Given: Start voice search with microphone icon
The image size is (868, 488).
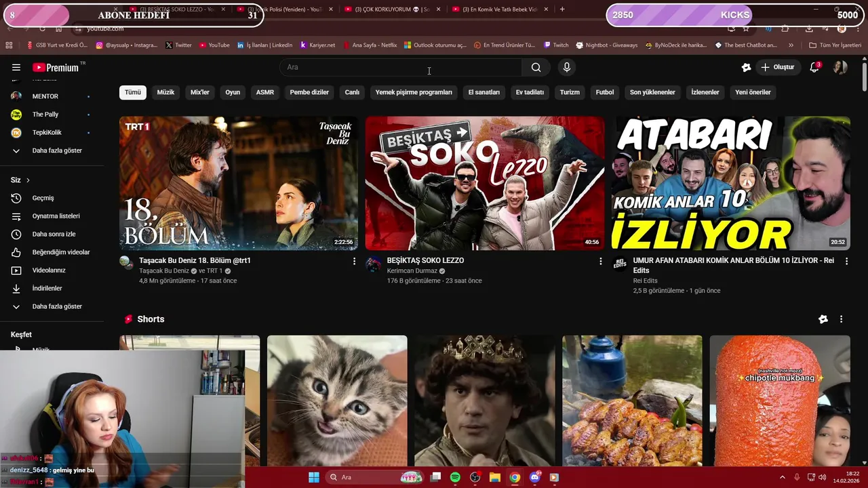Looking at the screenshot, I should (567, 67).
